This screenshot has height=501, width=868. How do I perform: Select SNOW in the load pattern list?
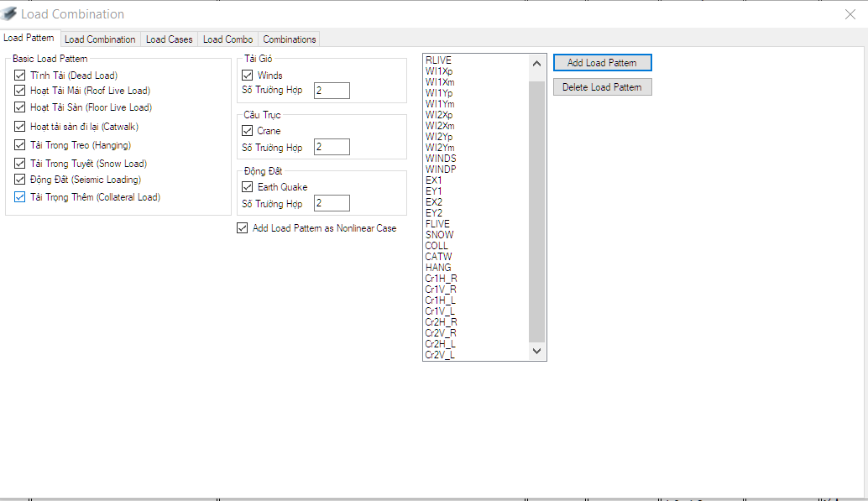coord(439,234)
